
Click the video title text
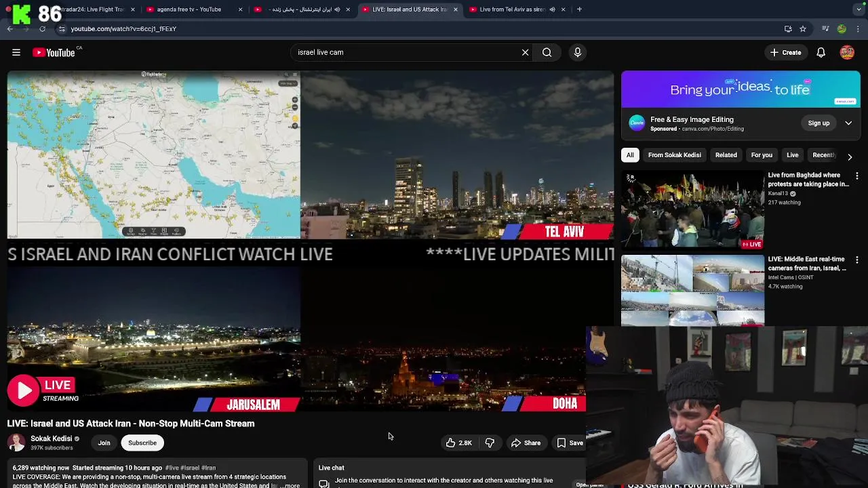pos(131,424)
